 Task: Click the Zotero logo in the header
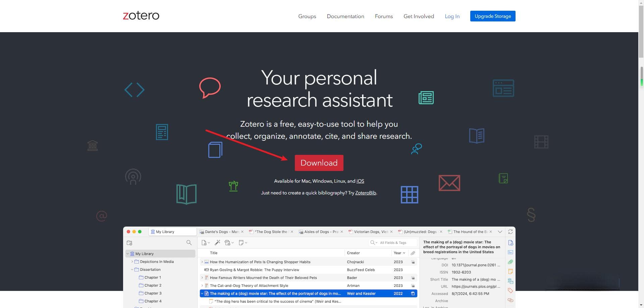(141, 16)
